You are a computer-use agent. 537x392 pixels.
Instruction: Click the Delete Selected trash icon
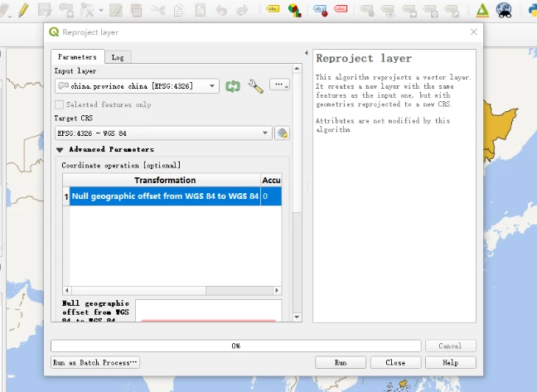pyautogui.click(x=136, y=10)
